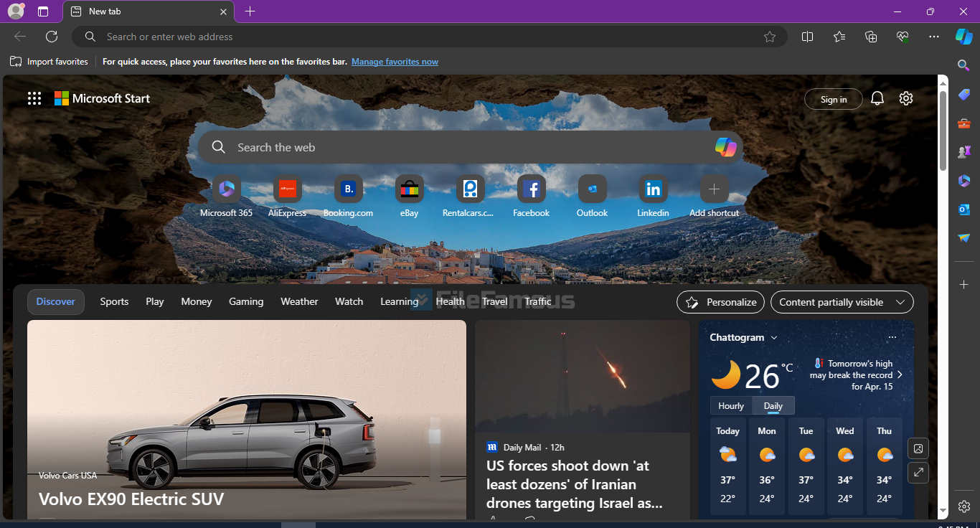Image resolution: width=980 pixels, height=528 pixels.
Task: Select the Weather feed tab
Action: tap(299, 302)
